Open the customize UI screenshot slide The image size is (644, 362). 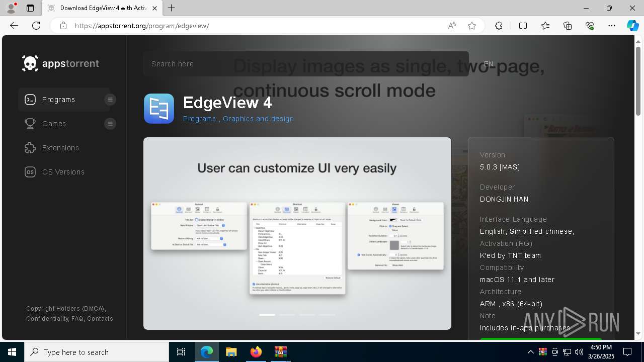pos(297,233)
